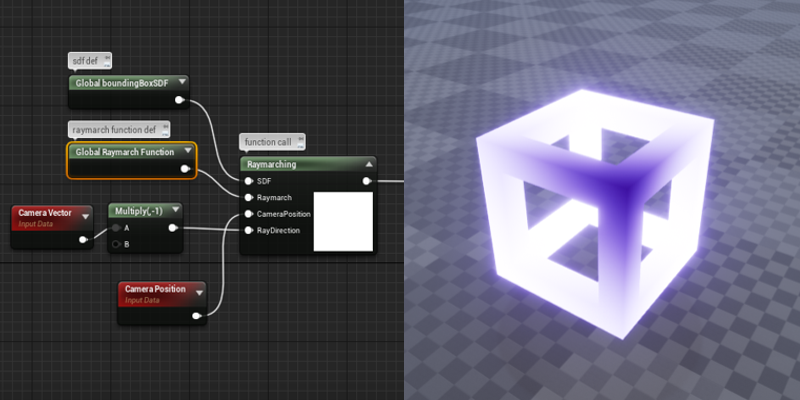Image resolution: width=800 pixels, height=400 pixels.
Task: Click the Global Raymarch Function output pin
Action: click(185, 169)
